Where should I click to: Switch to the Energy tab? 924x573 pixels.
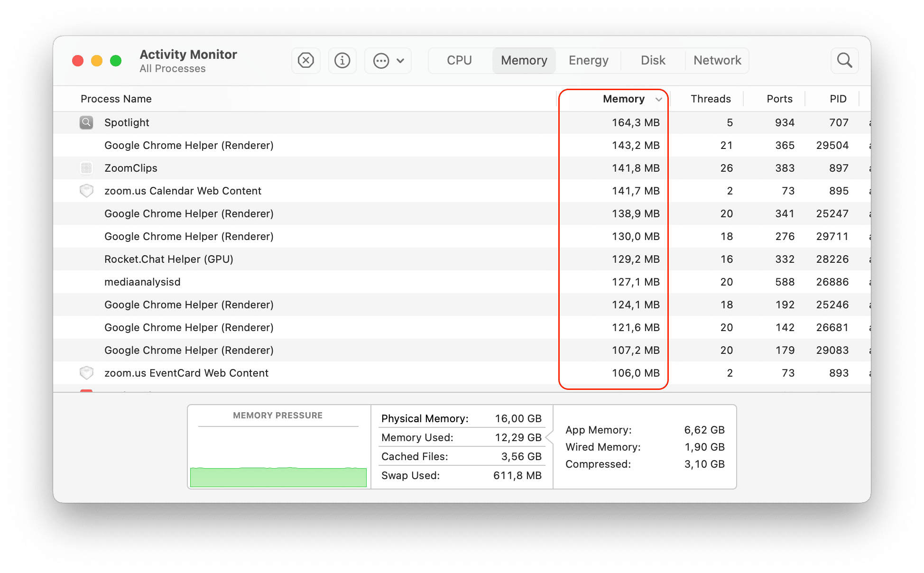[x=589, y=60]
